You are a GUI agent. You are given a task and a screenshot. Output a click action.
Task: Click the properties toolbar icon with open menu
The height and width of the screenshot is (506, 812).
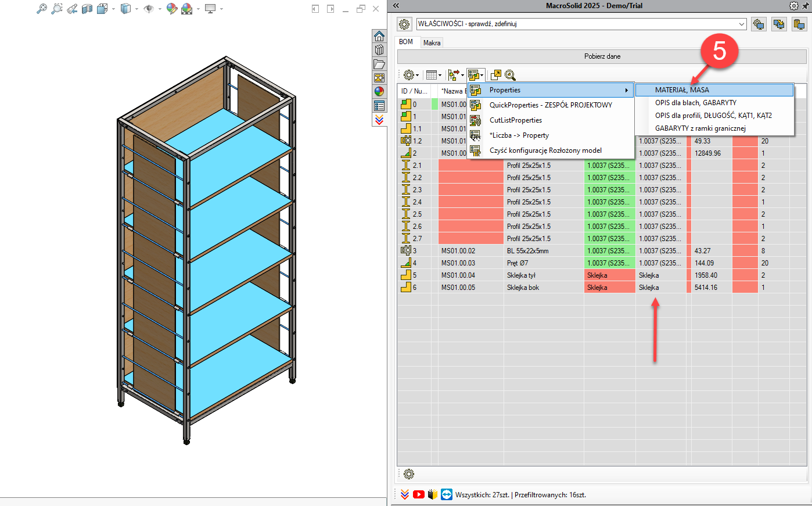(476, 75)
